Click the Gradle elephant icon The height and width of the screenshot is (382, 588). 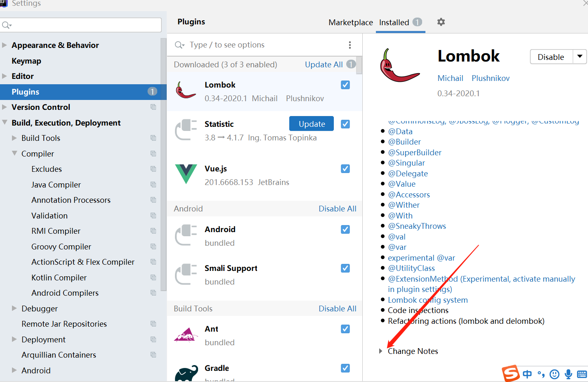187,373
